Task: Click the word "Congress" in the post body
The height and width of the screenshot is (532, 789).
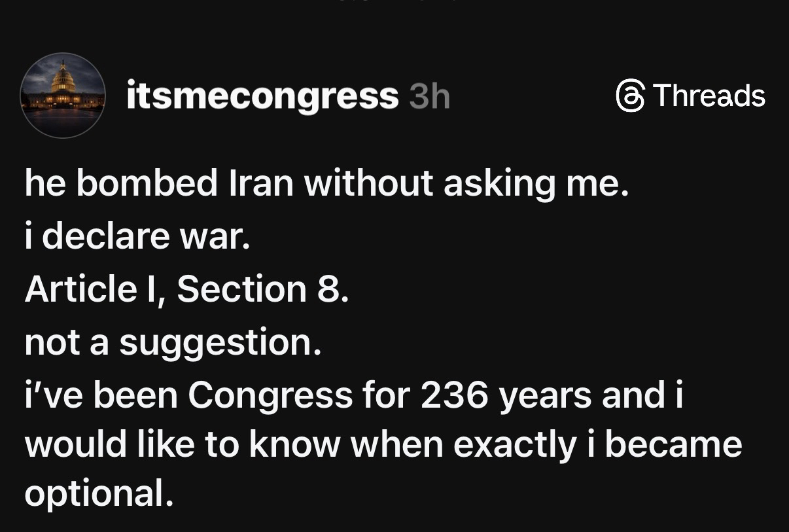Action: [270, 394]
